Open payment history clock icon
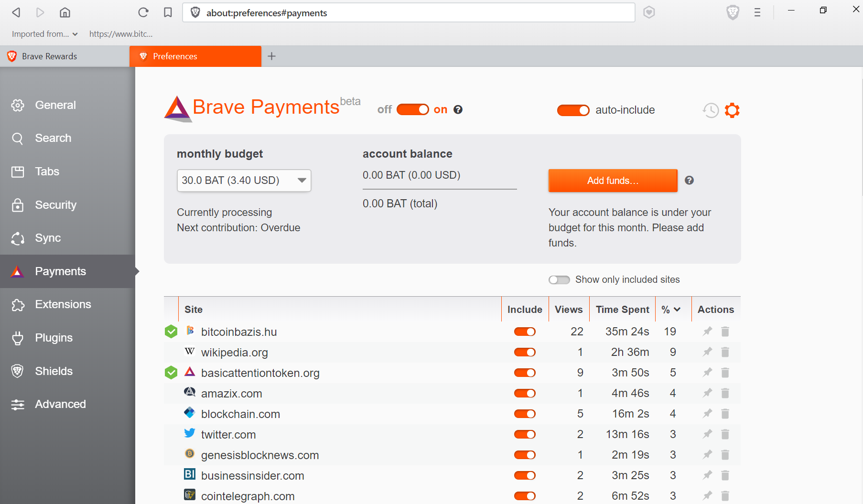 coord(711,110)
